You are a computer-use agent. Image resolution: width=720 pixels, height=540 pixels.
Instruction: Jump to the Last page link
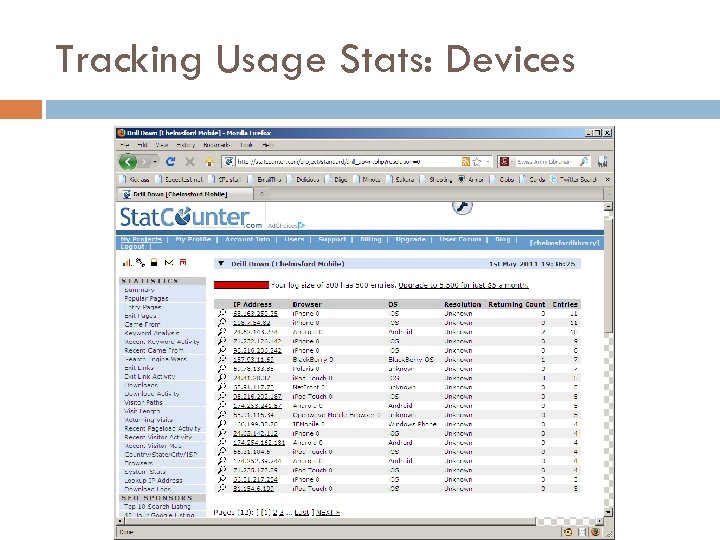302,512
